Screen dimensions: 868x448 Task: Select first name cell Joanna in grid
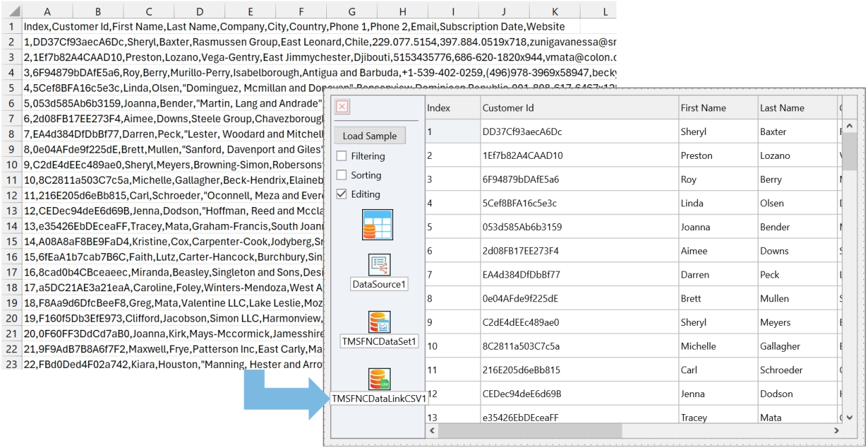tap(719, 227)
